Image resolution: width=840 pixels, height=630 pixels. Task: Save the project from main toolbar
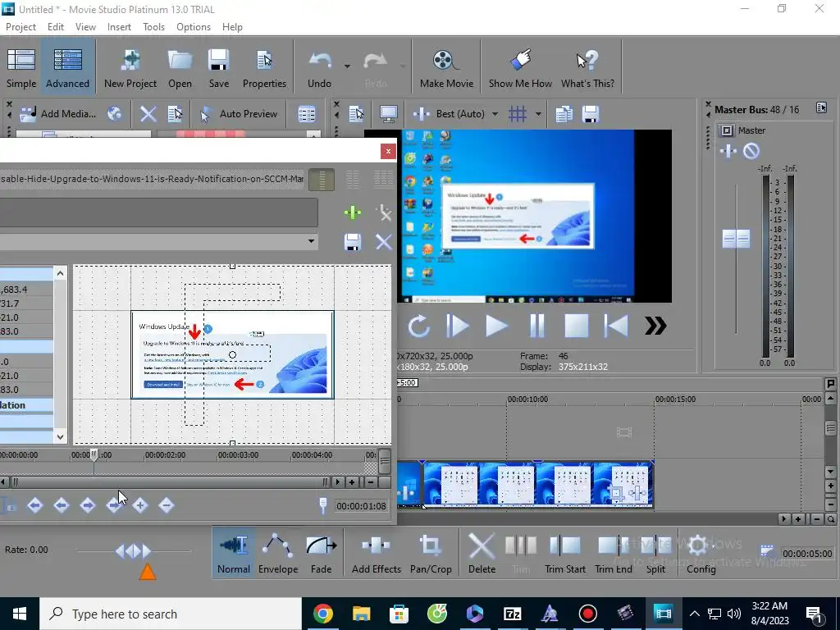218,67
